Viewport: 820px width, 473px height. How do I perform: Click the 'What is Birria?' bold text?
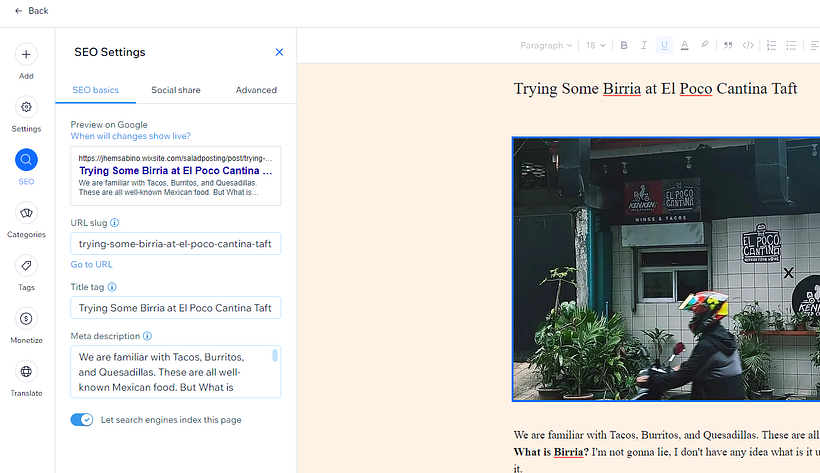551,452
